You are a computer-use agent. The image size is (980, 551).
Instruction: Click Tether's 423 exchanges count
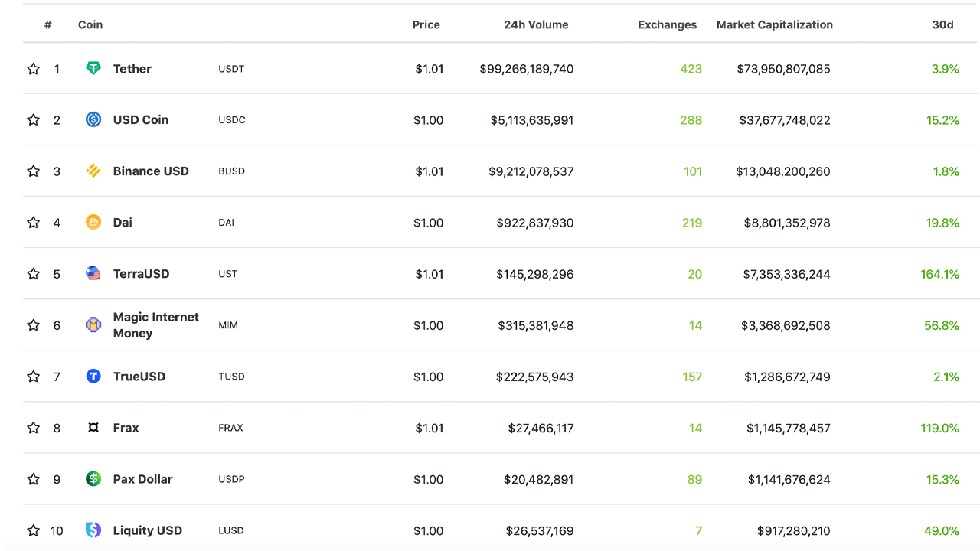(691, 69)
